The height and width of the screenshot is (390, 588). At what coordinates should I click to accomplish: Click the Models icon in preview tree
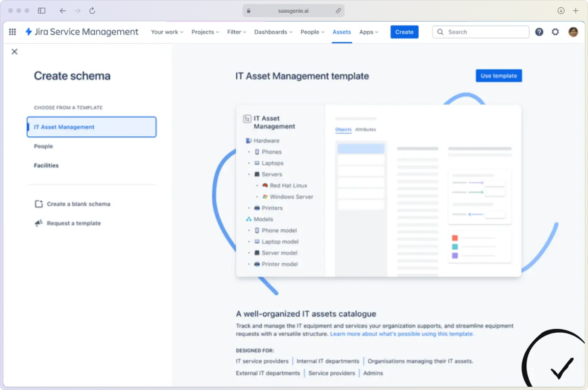pyautogui.click(x=249, y=219)
